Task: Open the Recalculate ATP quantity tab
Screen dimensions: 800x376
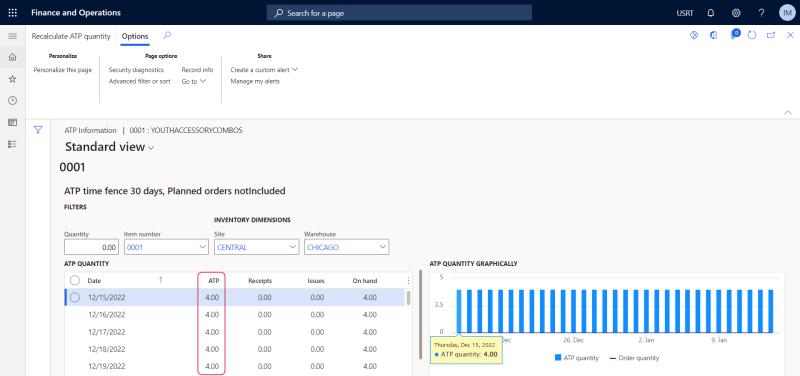Action: coord(71,36)
